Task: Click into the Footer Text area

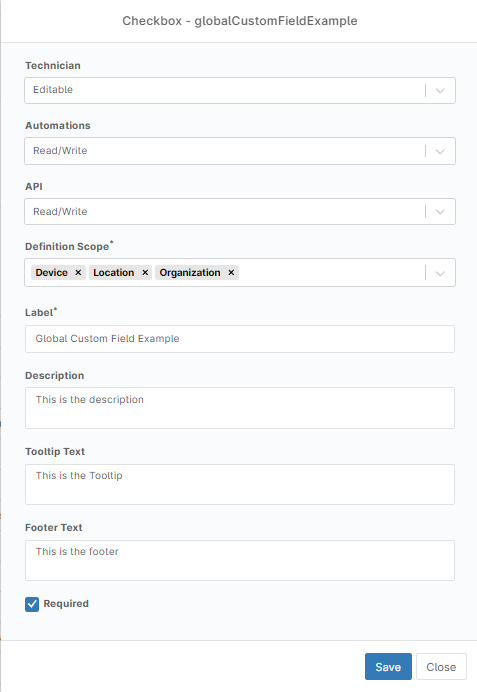Action: click(x=240, y=560)
